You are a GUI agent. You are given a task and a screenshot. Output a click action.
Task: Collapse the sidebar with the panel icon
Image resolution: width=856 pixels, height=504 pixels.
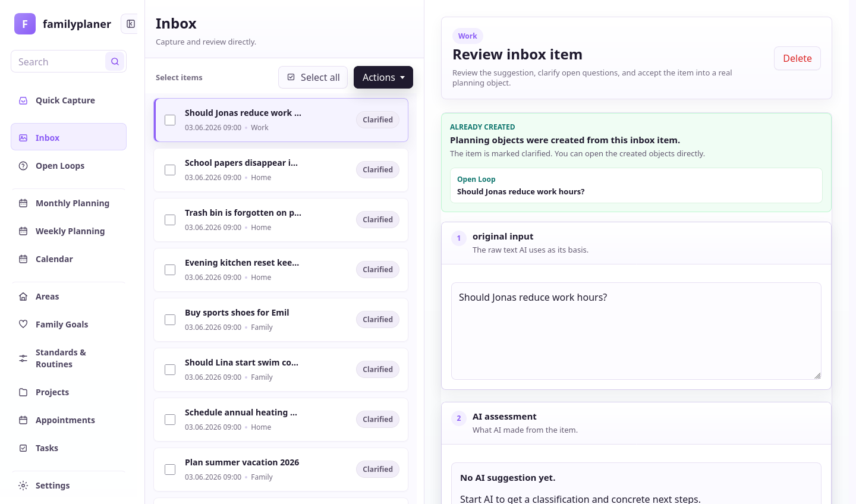pos(130,24)
